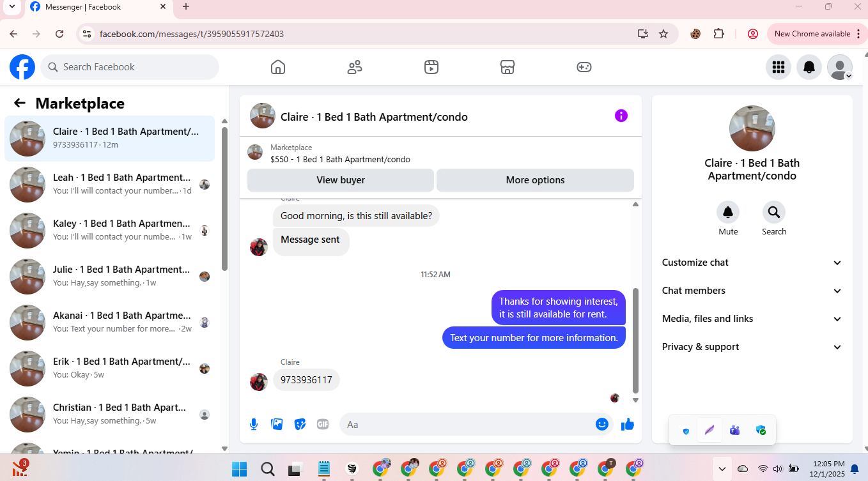The width and height of the screenshot is (868, 481).
Task: Open Kaley's chat in the list
Action: click(x=110, y=231)
